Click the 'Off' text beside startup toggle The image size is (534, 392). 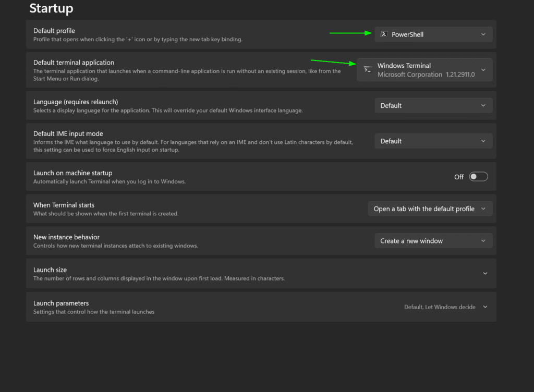[x=459, y=177]
